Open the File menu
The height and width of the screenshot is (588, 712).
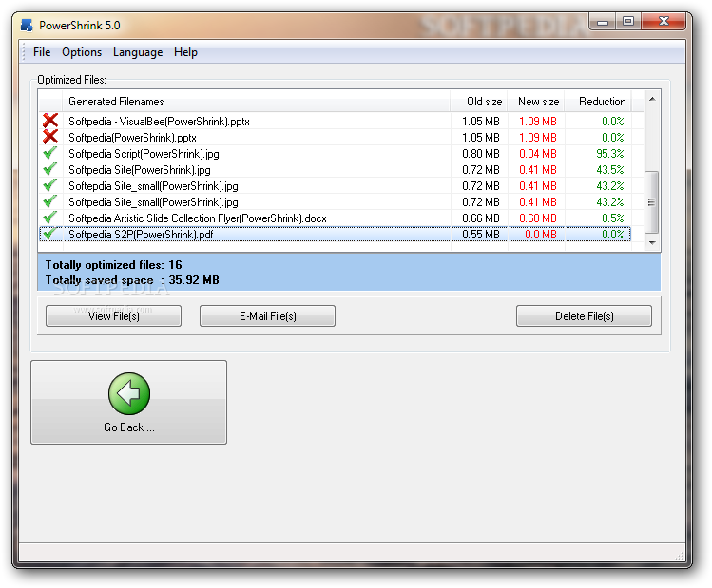tap(42, 52)
